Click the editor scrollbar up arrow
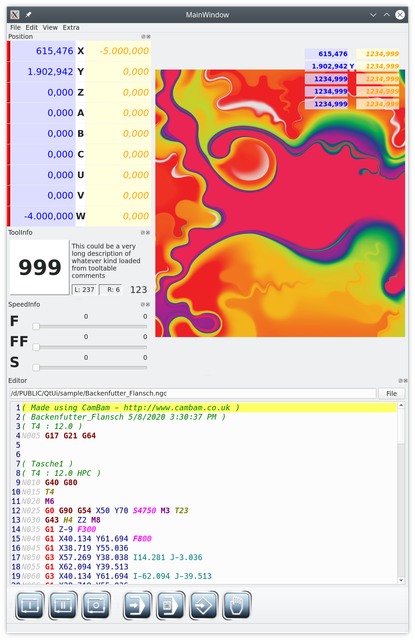 click(x=401, y=405)
